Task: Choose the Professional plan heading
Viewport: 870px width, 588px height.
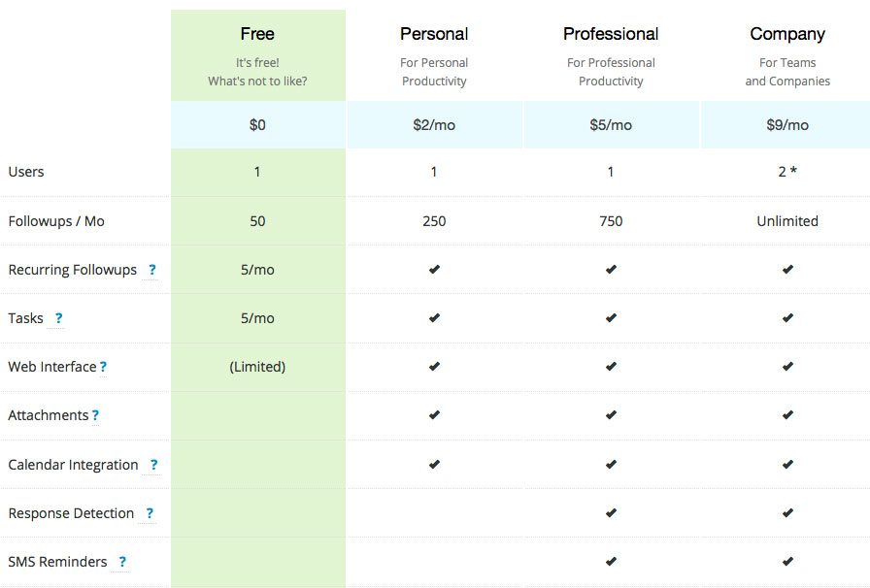Action: coord(611,34)
